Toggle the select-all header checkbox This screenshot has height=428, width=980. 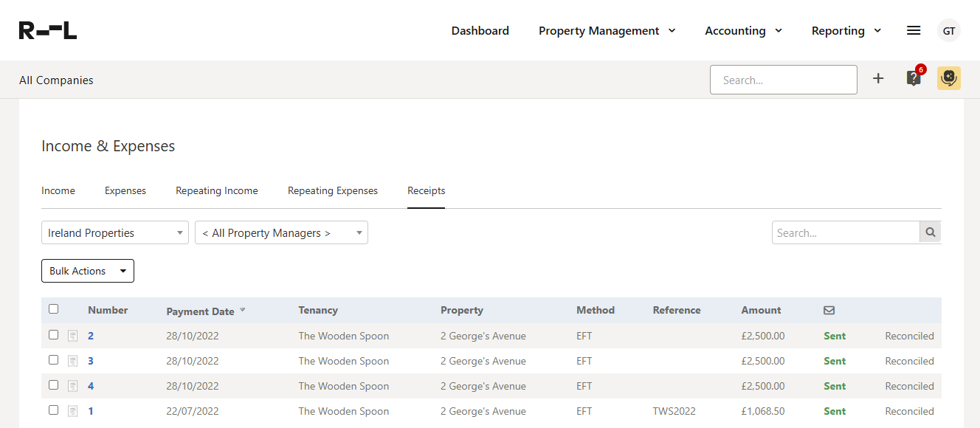[53, 309]
